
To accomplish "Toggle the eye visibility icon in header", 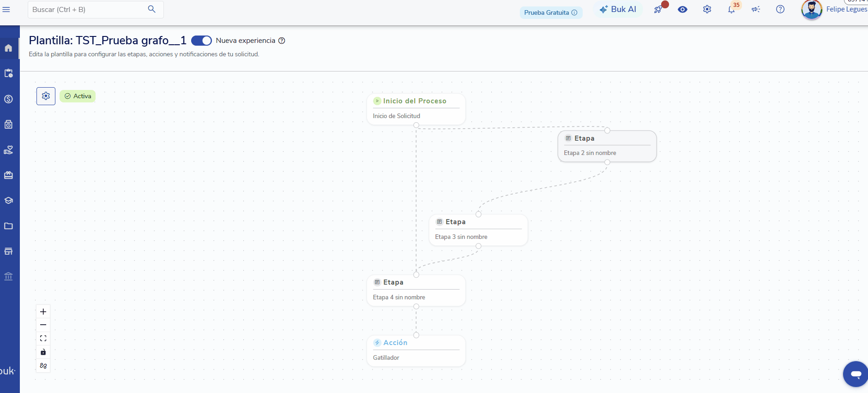I will [x=682, y=9].
